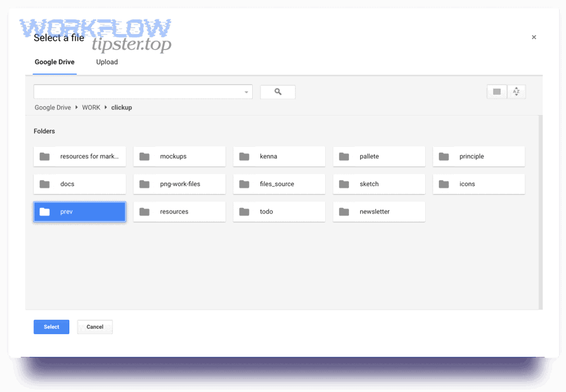Click the sketch folder icon
The height and width of the screenshot is (392, 566).
coord(344,183)
